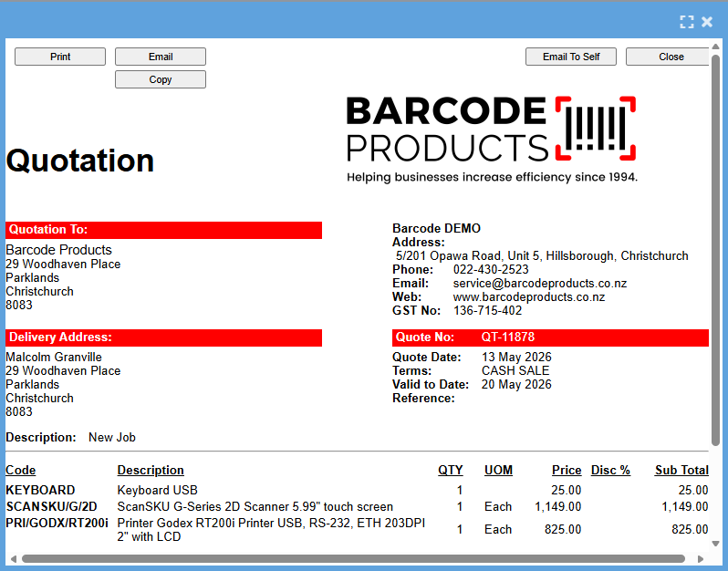Image resolution: width=728 pixels, height=571 pixels.
Task: Click the 'Delivery Address:' red header
Action: click(163, 338)
